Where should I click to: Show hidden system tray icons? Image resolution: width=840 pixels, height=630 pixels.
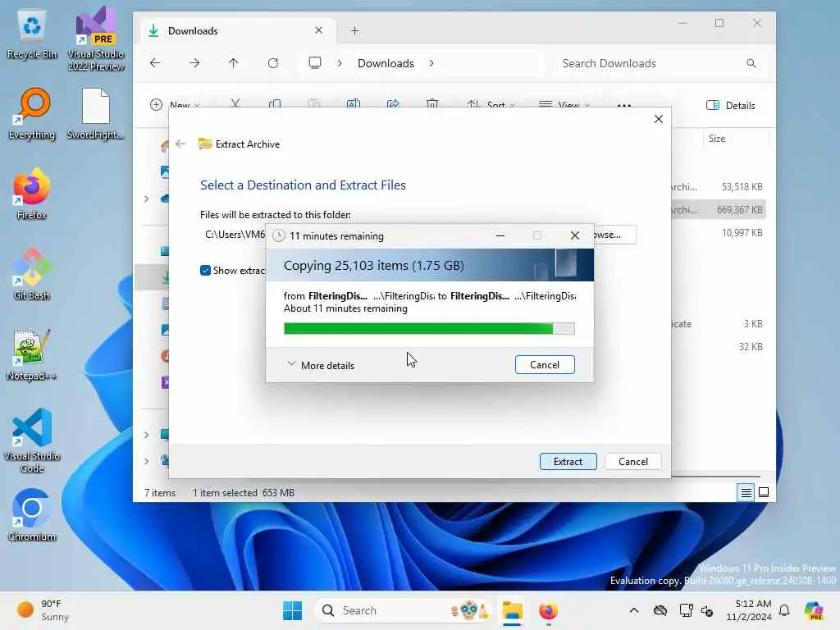pos(634,610)
